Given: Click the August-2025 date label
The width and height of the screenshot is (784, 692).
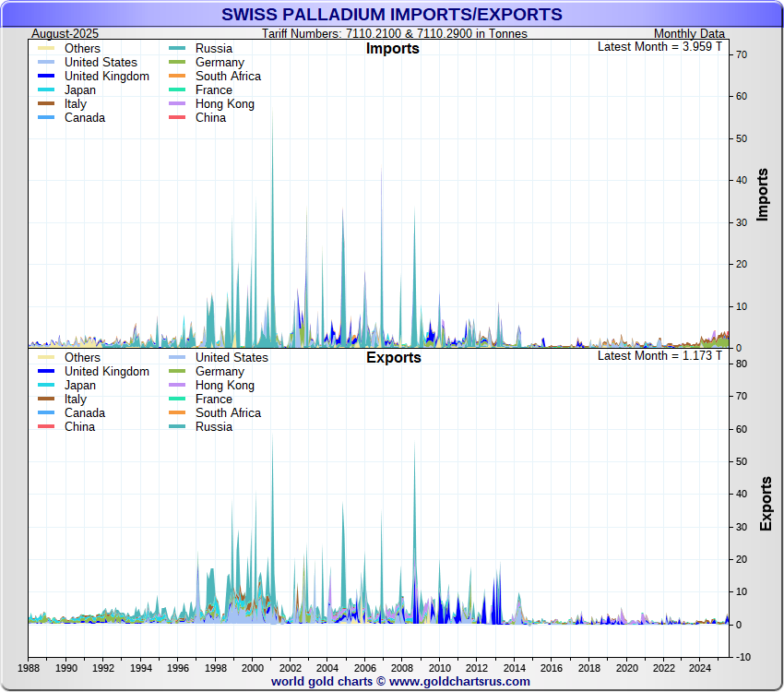Looking at the screenshot, I should (x=65, y=34).
